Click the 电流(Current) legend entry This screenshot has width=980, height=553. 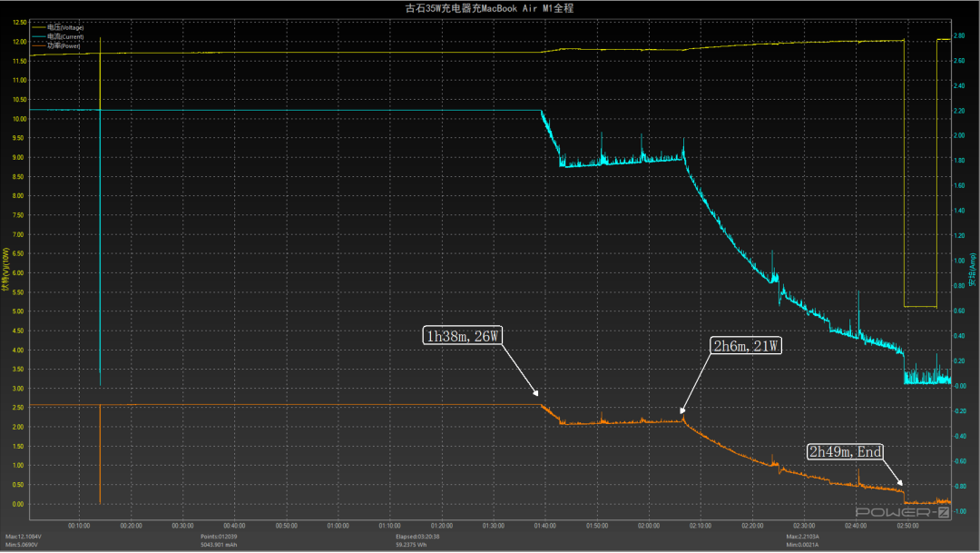pos(58,37)
